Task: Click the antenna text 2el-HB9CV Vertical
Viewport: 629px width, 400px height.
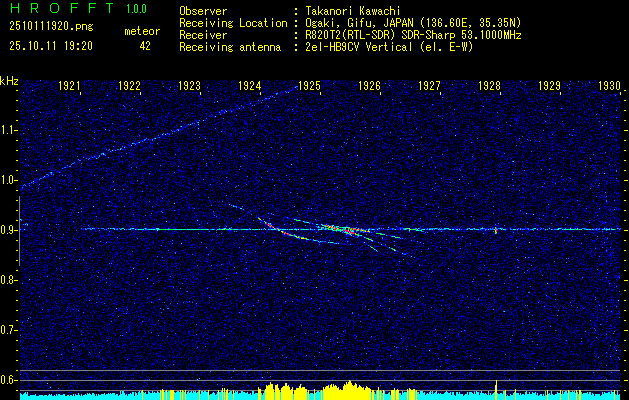Action: [x=358, y=47]
